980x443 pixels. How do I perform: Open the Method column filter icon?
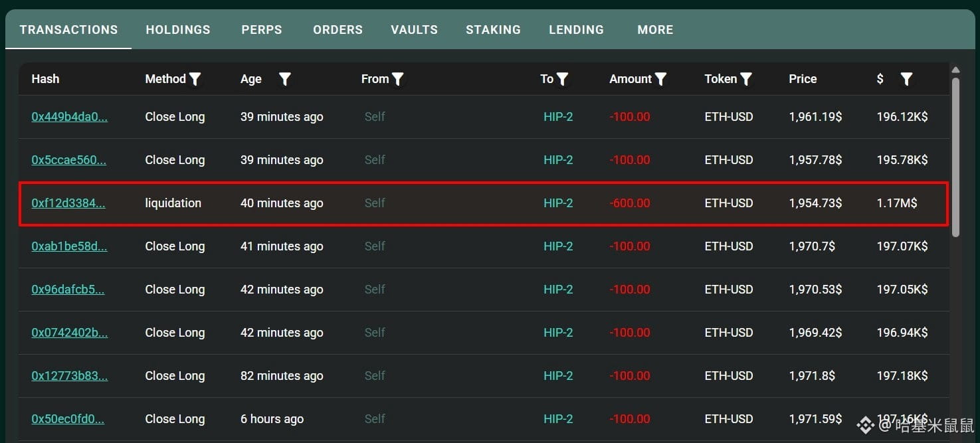(x=195, y=79)
